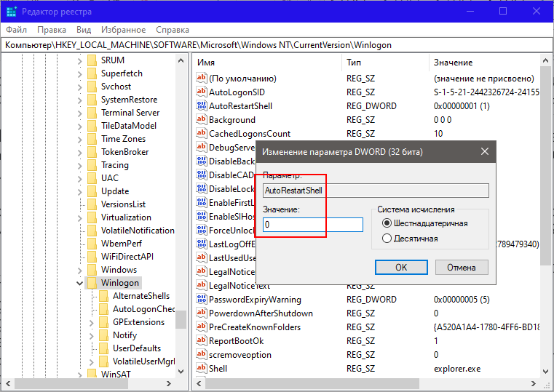
Task: Expand the Terminal Server tree node
Action: [80, 113]
